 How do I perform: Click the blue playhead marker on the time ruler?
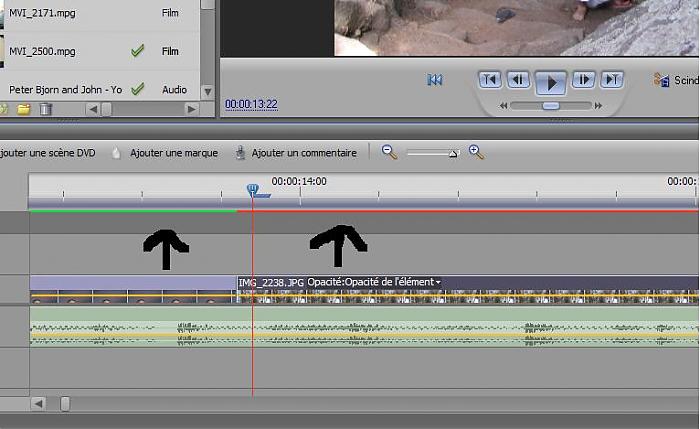[253, 189]
